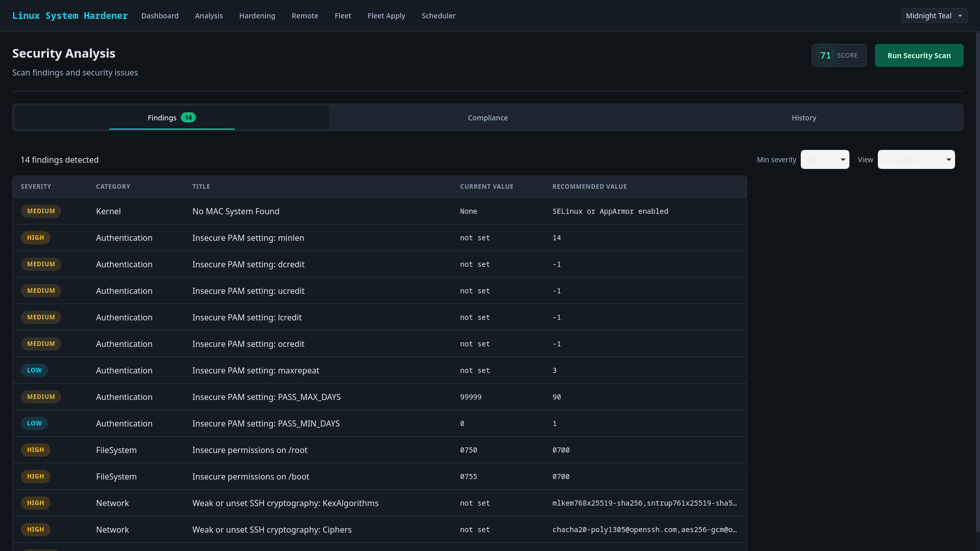This screenshot has height=551, width=980.
Task: Open the Dashboard page
Action: [x=160, y=16]
